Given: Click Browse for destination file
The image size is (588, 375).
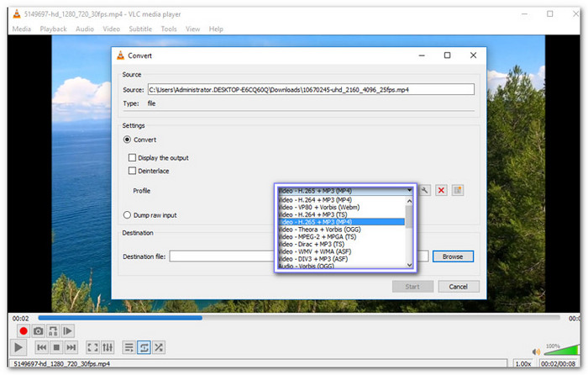Looking at the screenshot, I should click(453, 256).
